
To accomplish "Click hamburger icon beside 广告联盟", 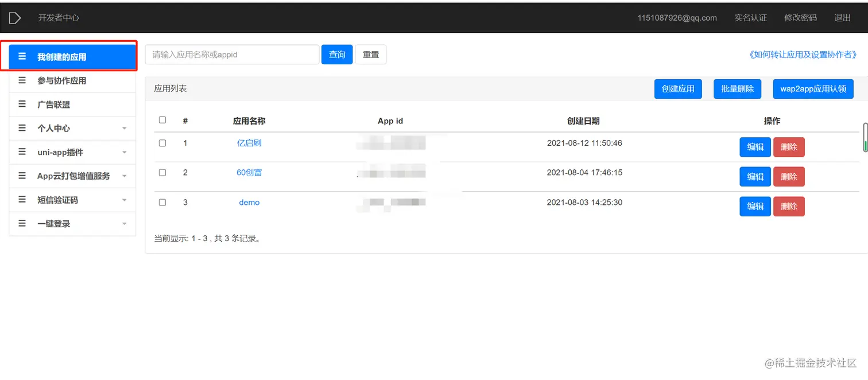I will 22,104.
